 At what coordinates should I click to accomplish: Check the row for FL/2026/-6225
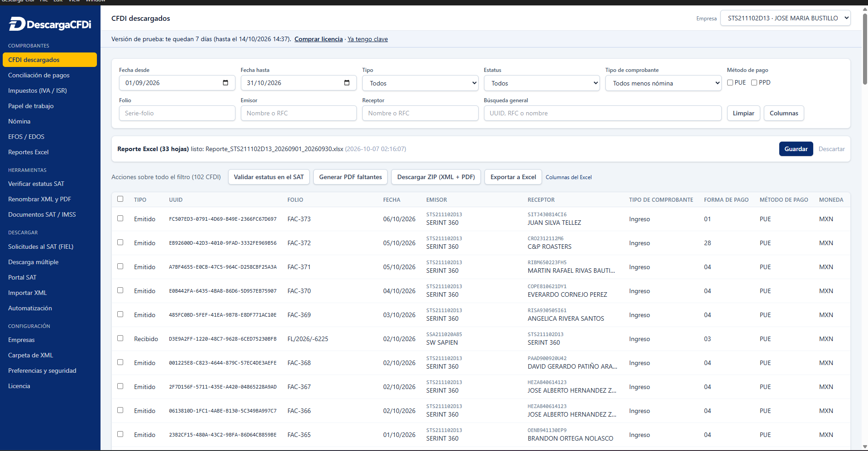coord(120,338)
